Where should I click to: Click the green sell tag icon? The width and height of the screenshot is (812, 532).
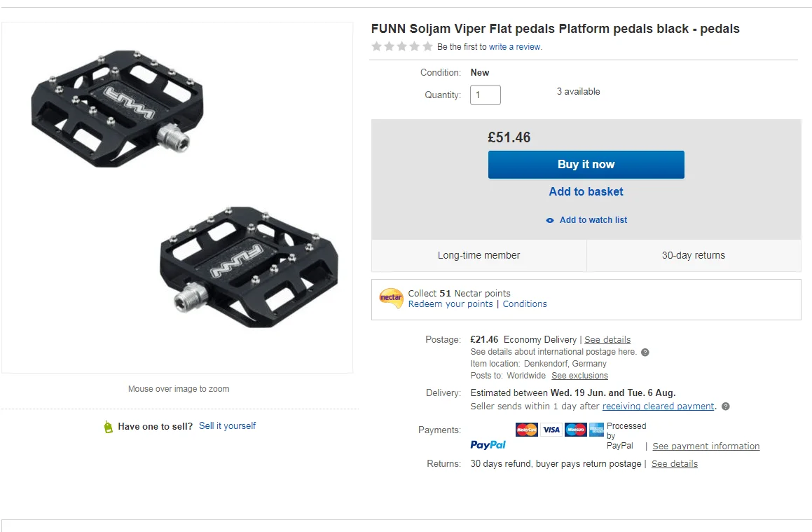pyautogui.click(x=108, y=426)
